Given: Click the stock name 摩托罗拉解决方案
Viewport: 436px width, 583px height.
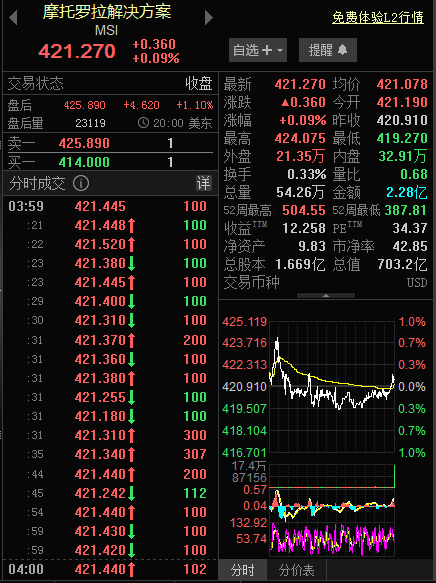Looking at the screenshot, I should pyautogui.click(x=107, y=12).
